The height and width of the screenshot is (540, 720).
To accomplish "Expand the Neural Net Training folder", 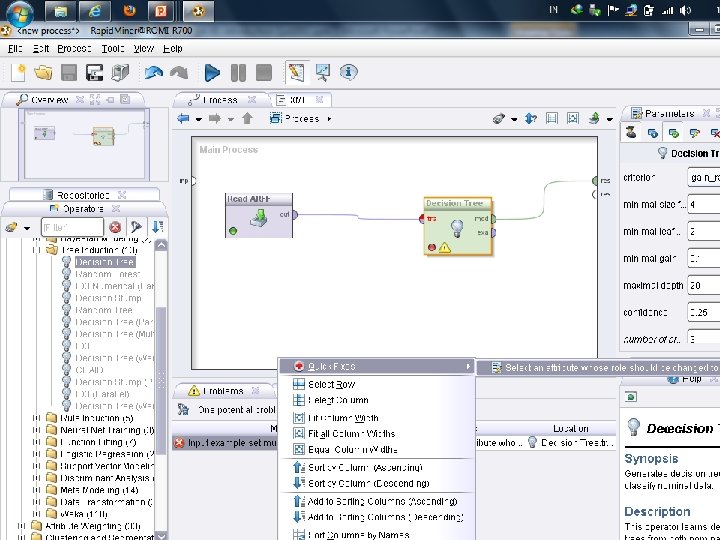I will 38,430.
